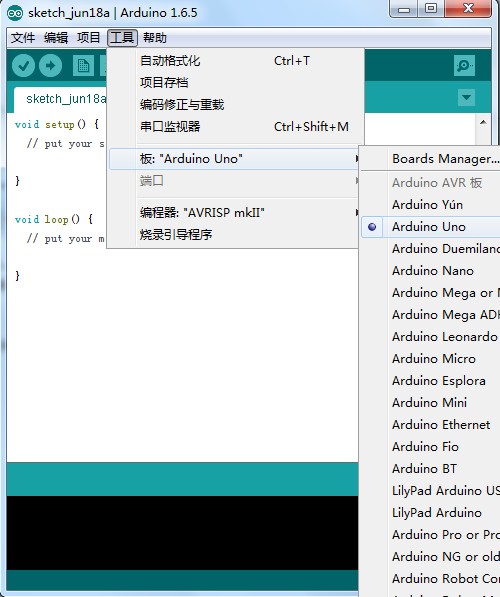This screenshot has height=597, width=500.
Task: Select the Arduino NG or older board
Action: (430, 557)
